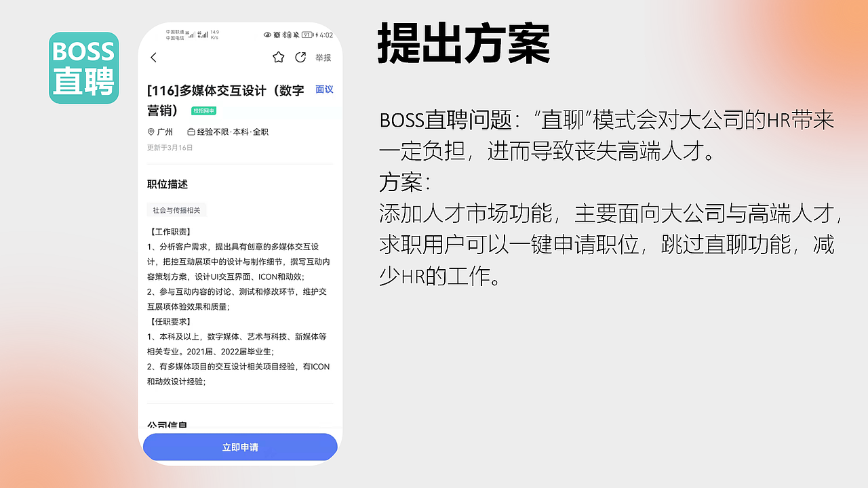Click the job title [116]多媒体交互设计
Viewport: 868px width, 488px height.
point(226,100)
